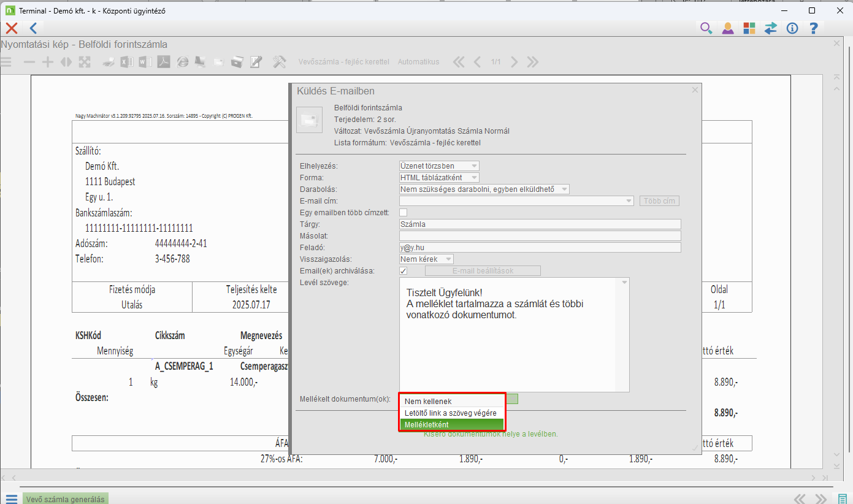Image resolution: width=853 pixels, height=504 pixels.
Task: Click the blue question mark help icon
Action: (814, 28)
